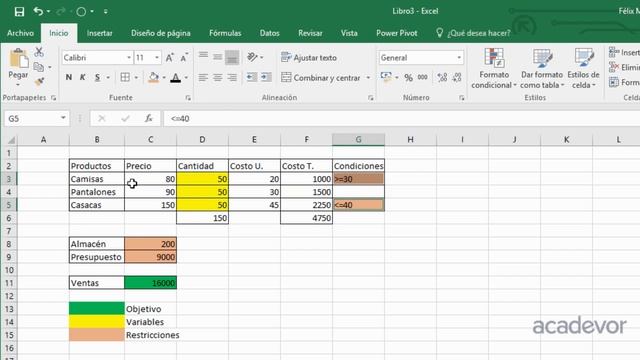Open the font color dropdown arrow

point(186,77)
